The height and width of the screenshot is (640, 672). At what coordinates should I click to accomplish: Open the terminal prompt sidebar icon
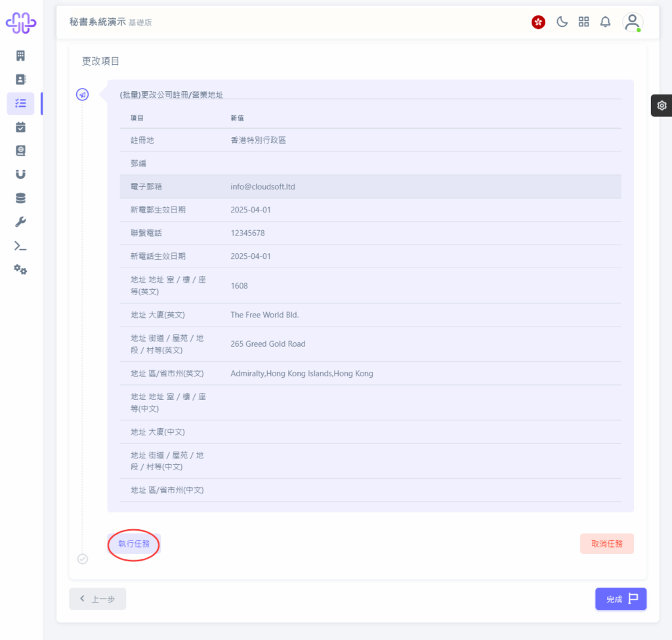20,246
